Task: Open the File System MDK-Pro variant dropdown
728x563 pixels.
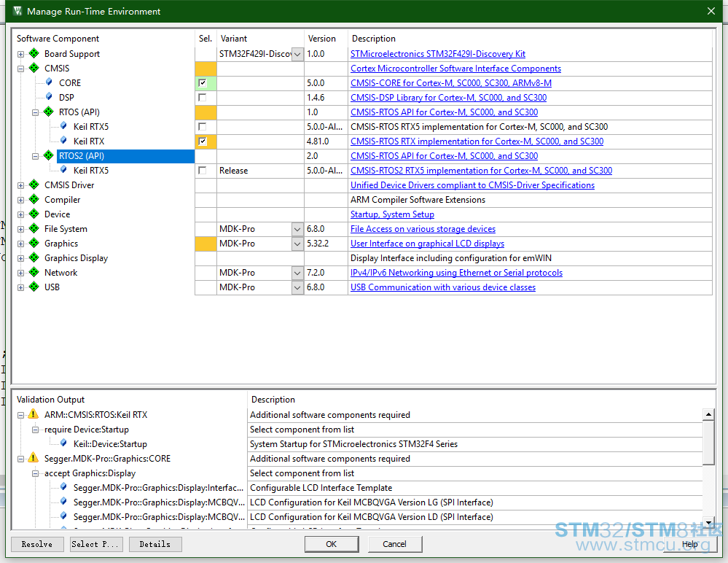Action: 297,229
